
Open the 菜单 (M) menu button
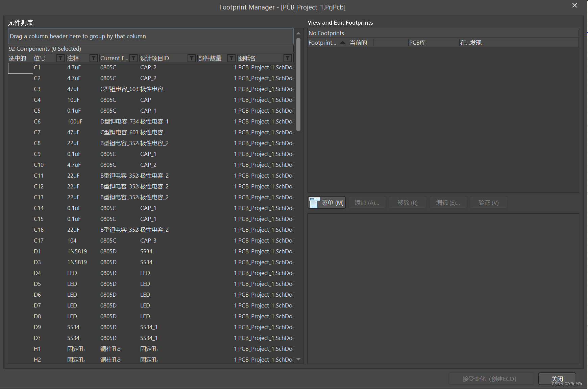click(327, 203)
